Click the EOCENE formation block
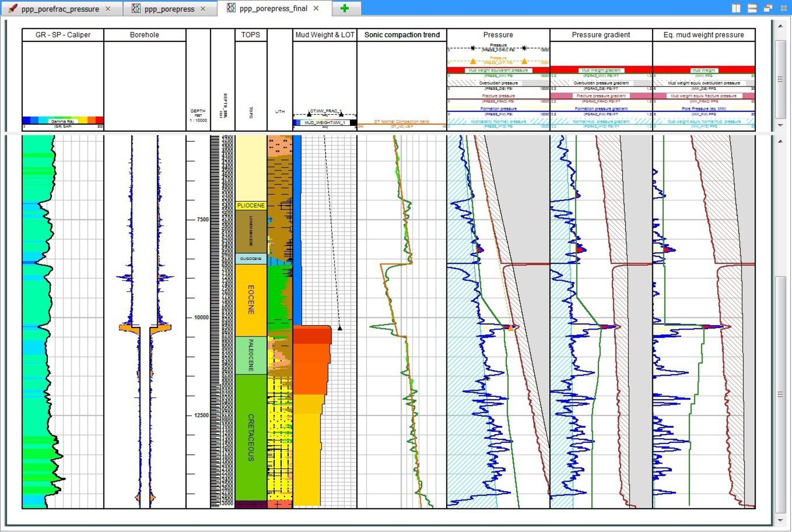This screenshot has height=532, width=792. click(x=251, y=300)
